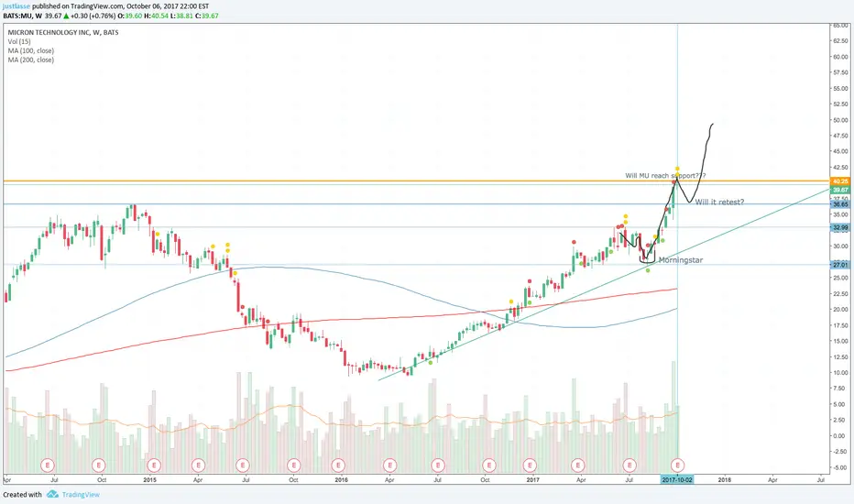Click the earnings E marker above the 2015 label
Image resolution: width=854 pixels, height=504 pixels.
pos(154,466)
